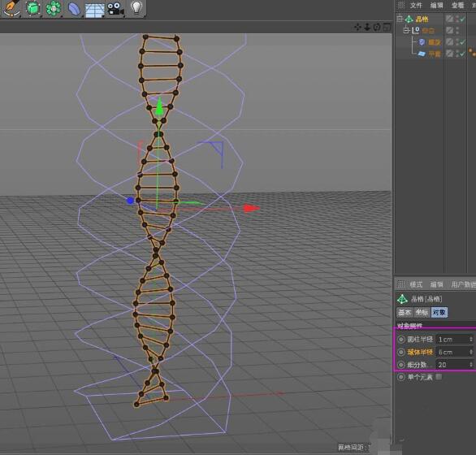Switch to the 坐标 tab
The width and height of the screenshot is (476, 455).
point(422,312)
